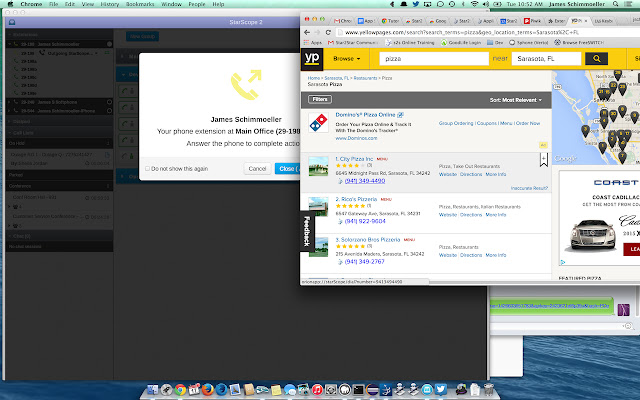Click Spotlight search in the menu bar
The width and height of the screenshot is (640, 400).
coord(616,4)
